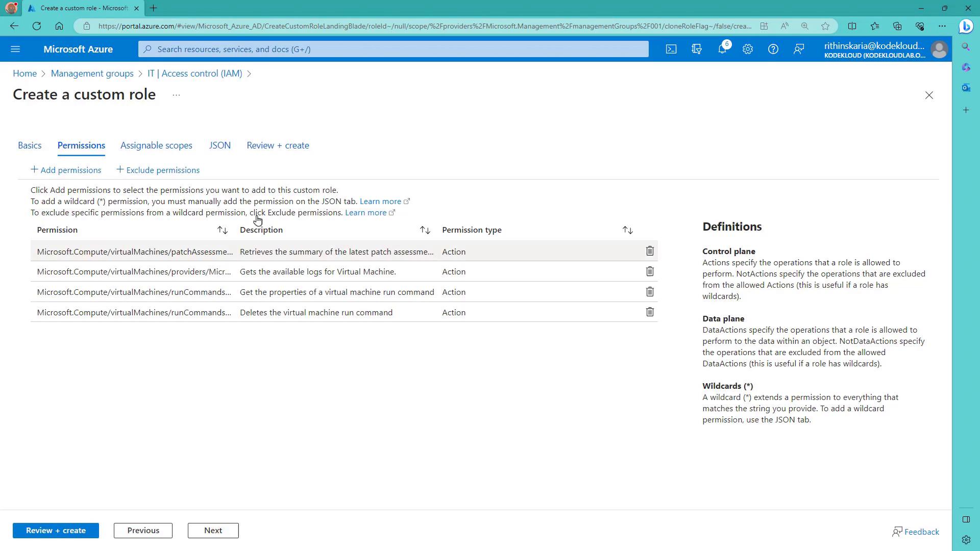The height and width of the screenshot is (551, 980).
Task: Remove the 'Deletes the virtual machine run command' permission
Action: (650, 312)
